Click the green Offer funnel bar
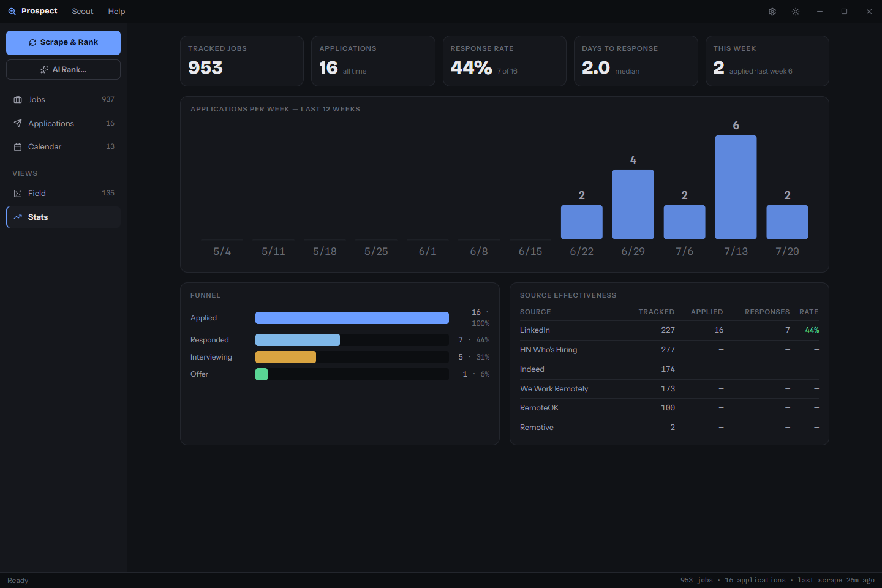The width and height of the screenshot is (882, 588). [x=262, y=374]
